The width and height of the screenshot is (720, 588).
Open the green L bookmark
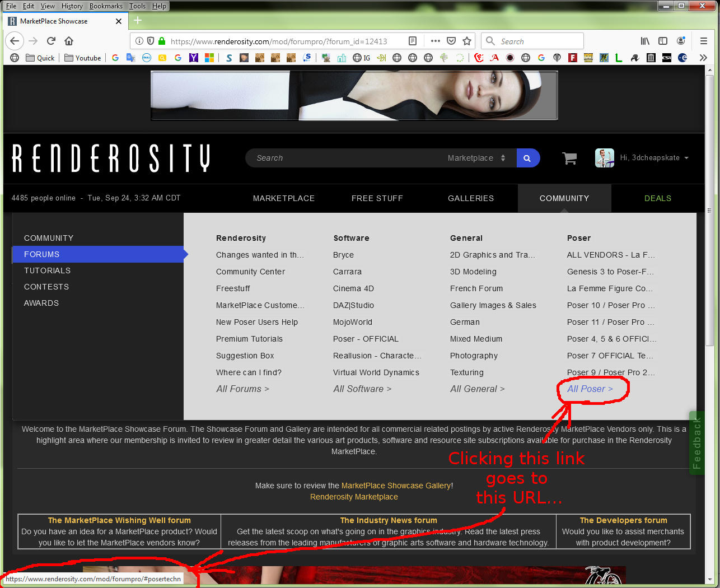point(619,58)
